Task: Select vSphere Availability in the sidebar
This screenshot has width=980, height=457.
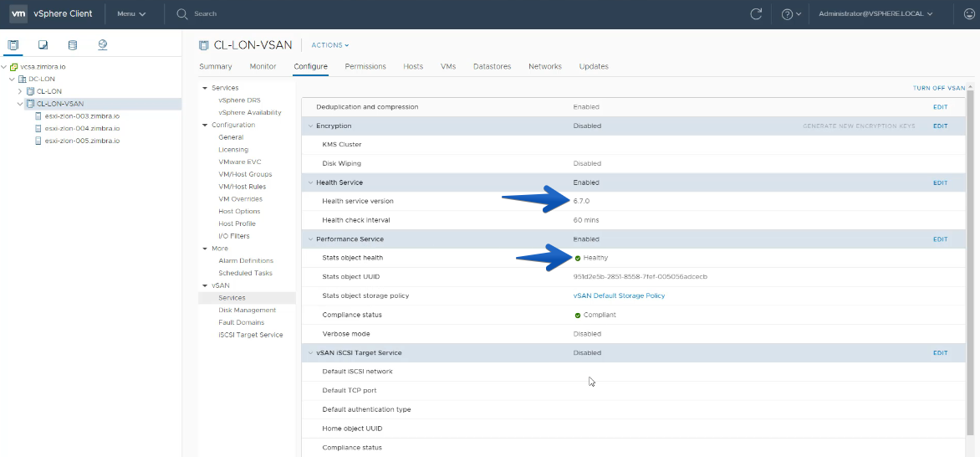Action: [250, 113]
